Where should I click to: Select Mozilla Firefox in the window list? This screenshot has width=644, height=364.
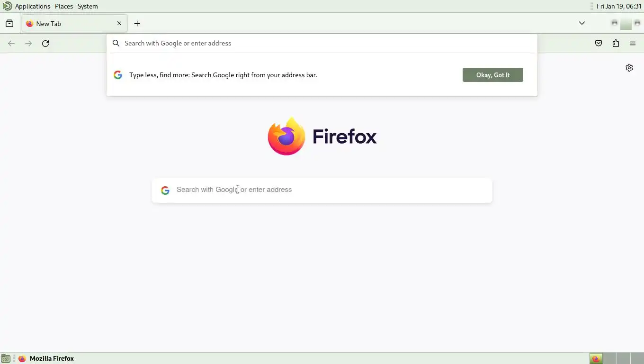click(46, 359)
